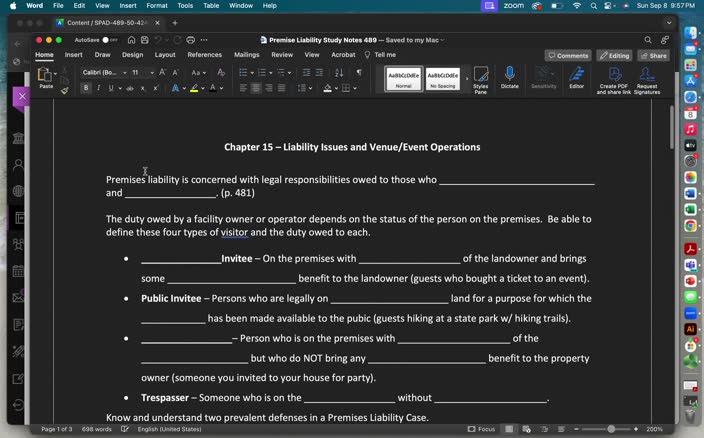Click the Dictate microphone icon
The image size is (704, 438).
point(509,76)
